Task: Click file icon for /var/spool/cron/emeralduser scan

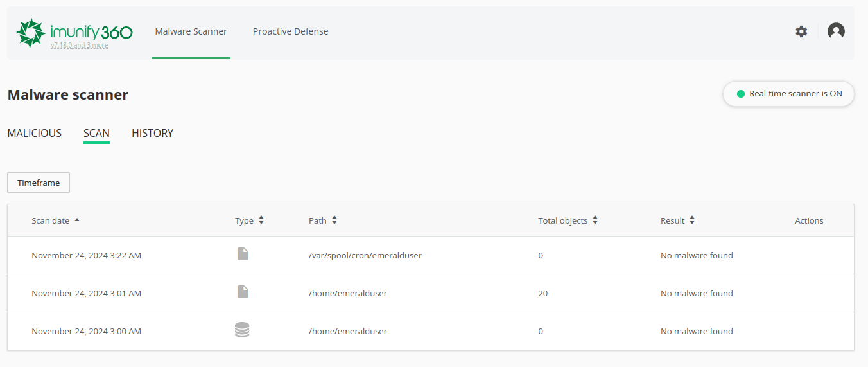Action: pos(242,255)
